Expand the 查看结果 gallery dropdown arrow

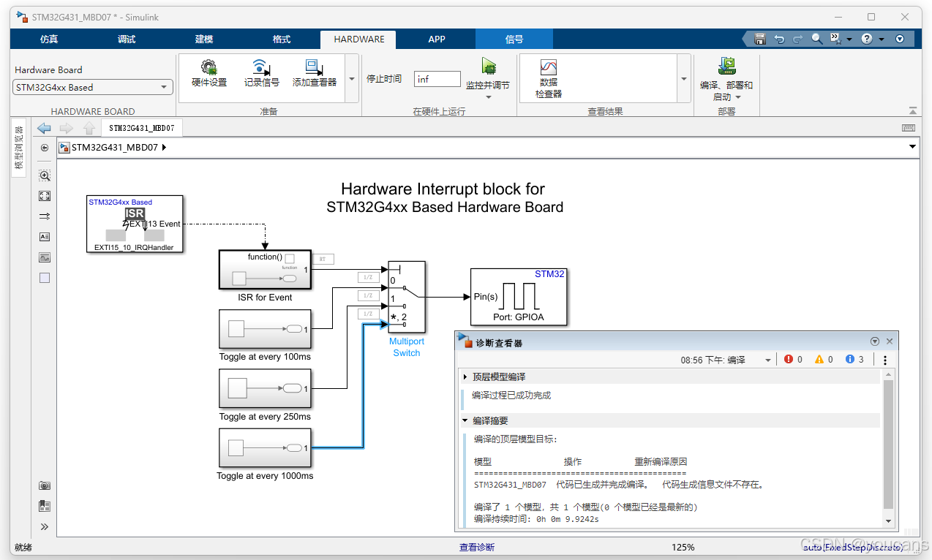point(684,79)
